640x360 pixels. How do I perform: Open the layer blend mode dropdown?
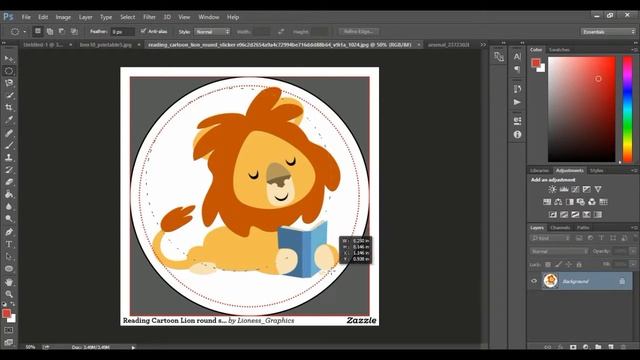click(559, 251)
